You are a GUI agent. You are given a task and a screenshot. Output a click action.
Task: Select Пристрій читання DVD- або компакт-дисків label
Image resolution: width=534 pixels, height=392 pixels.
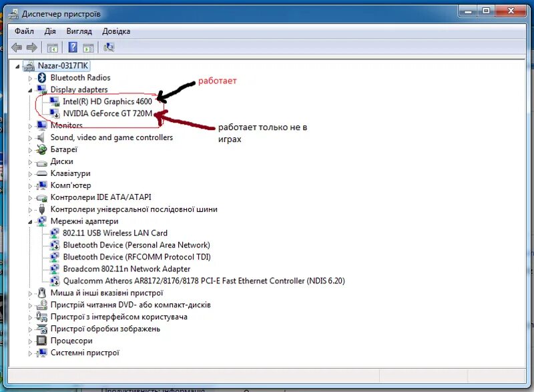click(x=131, y=305)
